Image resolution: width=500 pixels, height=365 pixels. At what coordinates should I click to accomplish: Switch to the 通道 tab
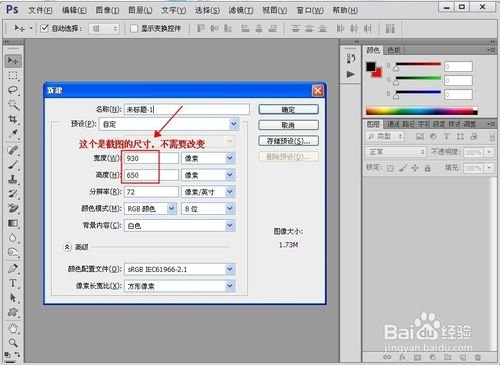[x=393, y=124]
